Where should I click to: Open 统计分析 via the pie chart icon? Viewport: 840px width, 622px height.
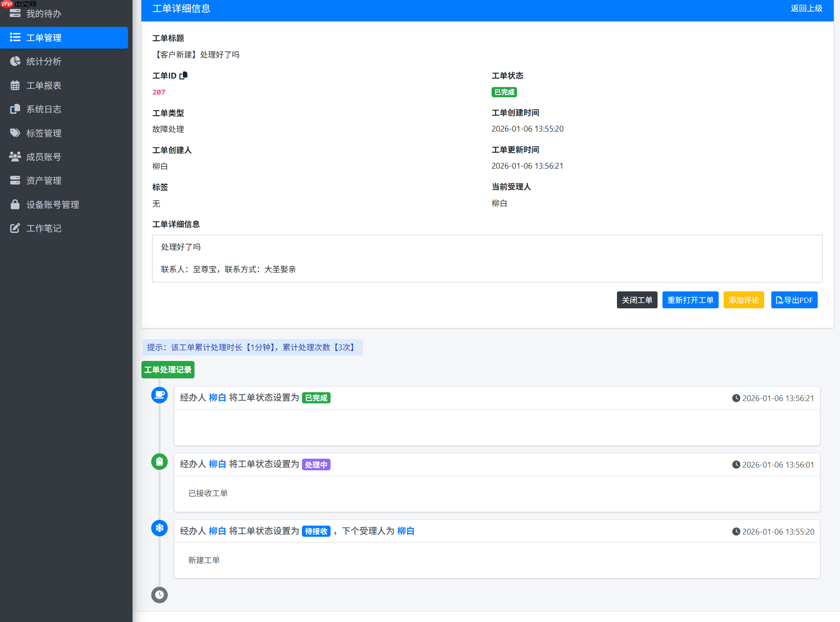click(15, 61)
